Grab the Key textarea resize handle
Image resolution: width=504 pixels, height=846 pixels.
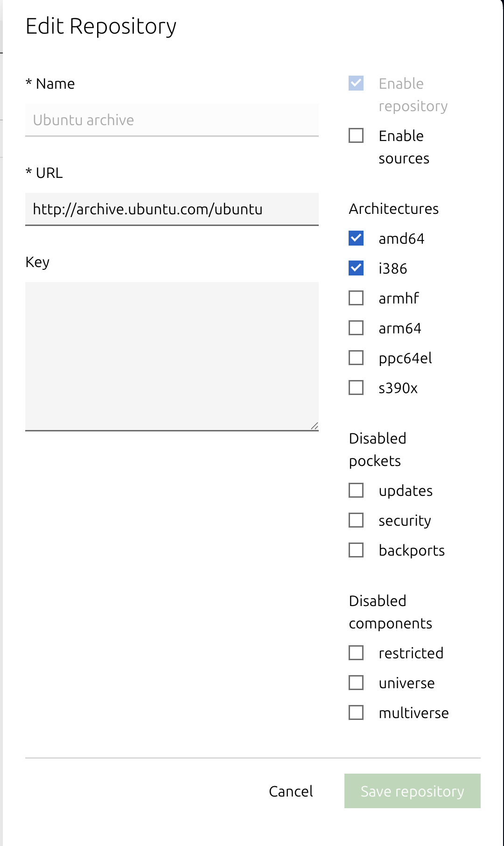point(315,426)
